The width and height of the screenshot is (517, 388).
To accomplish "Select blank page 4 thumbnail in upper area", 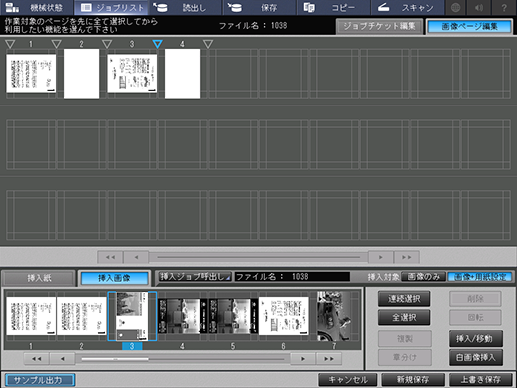I will click(x=182, y=74).
